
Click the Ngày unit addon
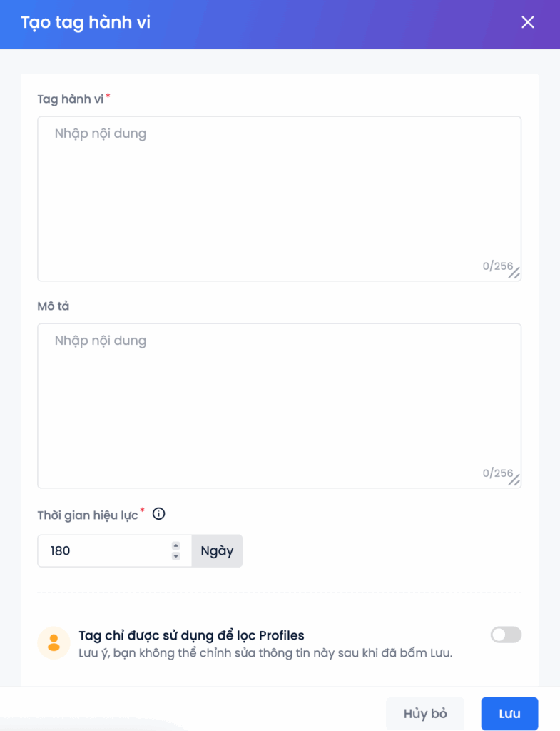point(217,551)
